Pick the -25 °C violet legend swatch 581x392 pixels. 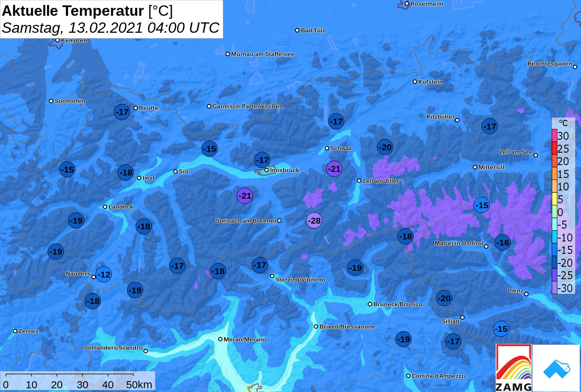[x=554, y=275]
